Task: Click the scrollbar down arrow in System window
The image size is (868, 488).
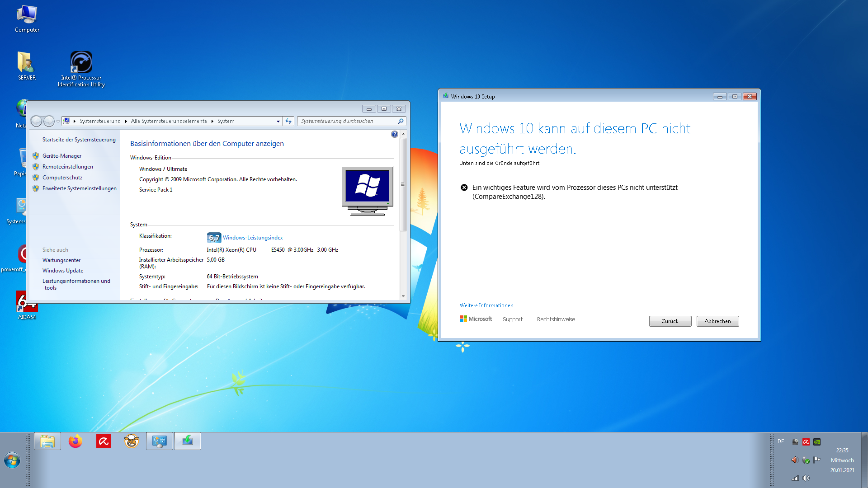Action: pos(403,296)
